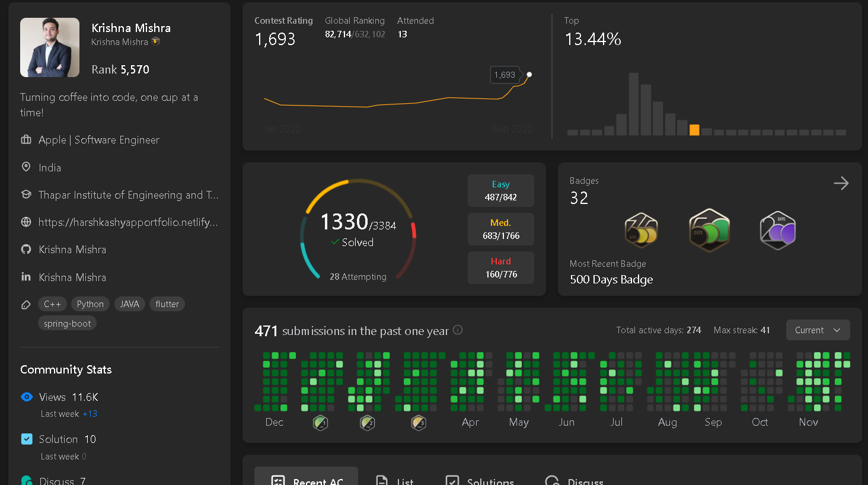Click the Rank 5,570 text

click(x=120, y=69)
